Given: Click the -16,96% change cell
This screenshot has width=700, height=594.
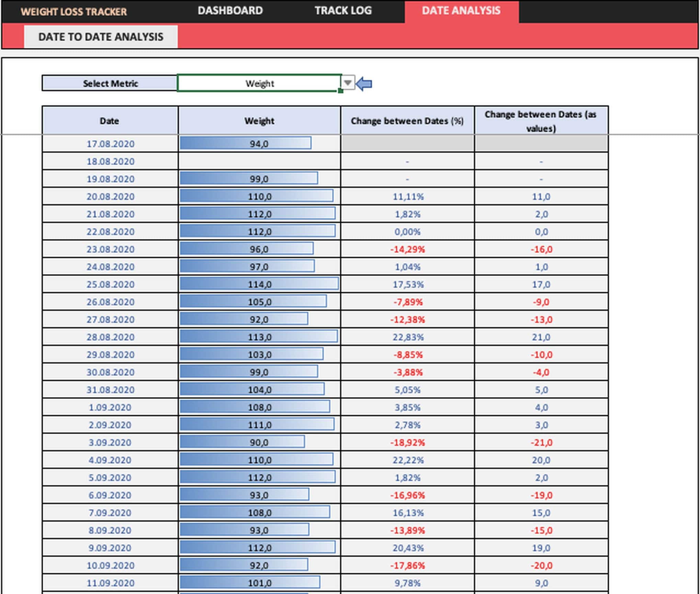Looking at the screenshot, I should click(x=408, y=495).
